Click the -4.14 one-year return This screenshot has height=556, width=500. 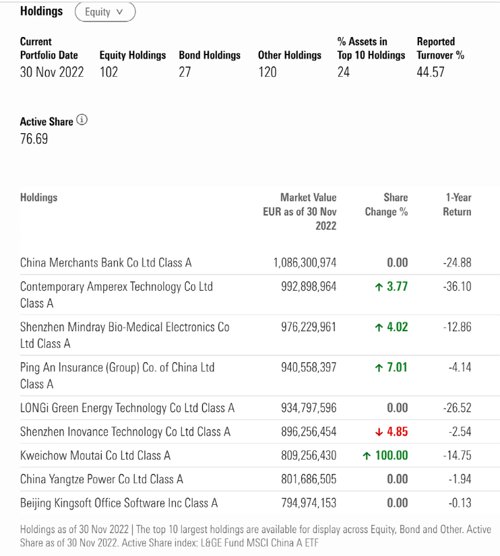point(460,367)
